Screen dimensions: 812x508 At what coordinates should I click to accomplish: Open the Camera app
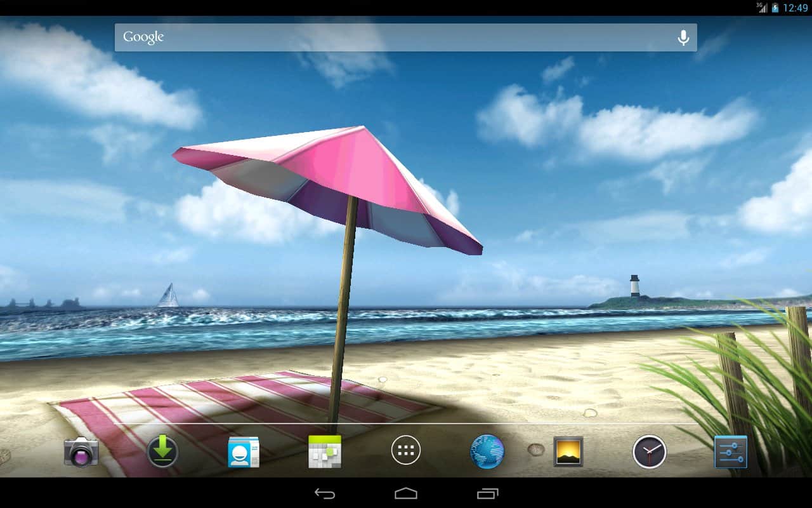[81, 452]
